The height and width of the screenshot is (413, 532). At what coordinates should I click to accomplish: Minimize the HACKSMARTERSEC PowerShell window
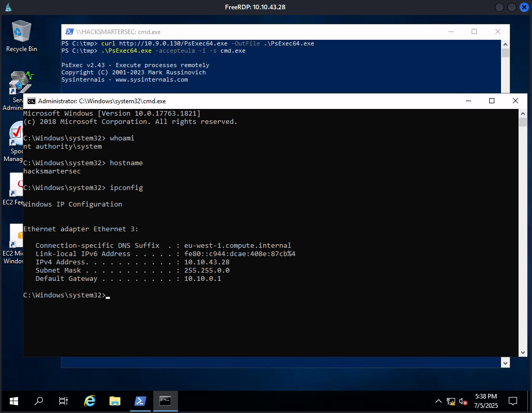tap(451, 31)
